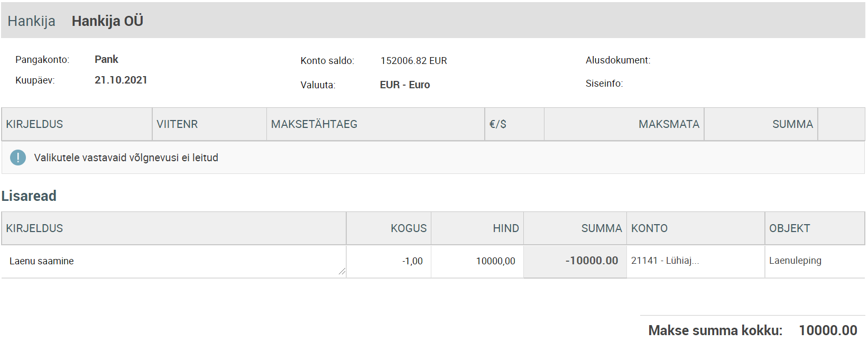Screen dimensions: 868x351
Task: Click the Laenu saamine description field
Action: pos(173,261)
